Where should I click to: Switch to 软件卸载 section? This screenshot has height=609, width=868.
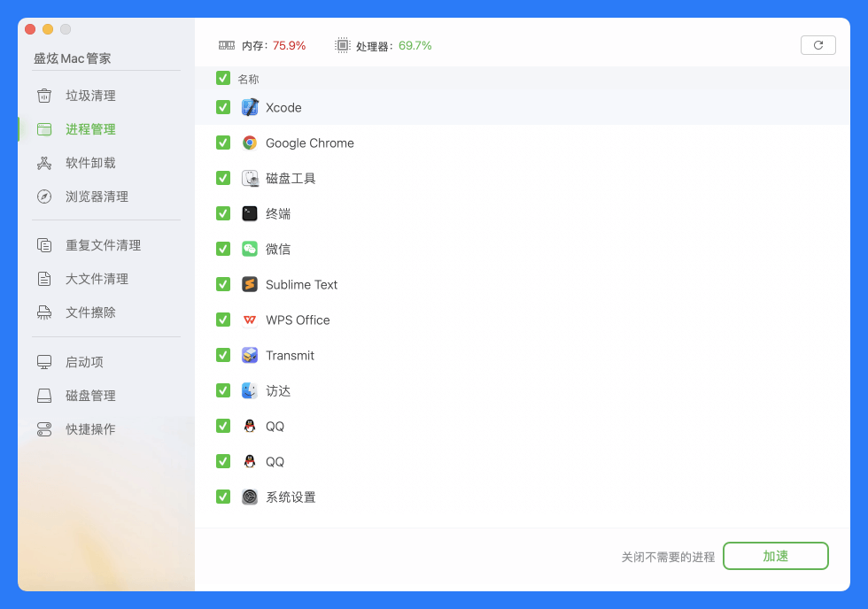(90, 163)
